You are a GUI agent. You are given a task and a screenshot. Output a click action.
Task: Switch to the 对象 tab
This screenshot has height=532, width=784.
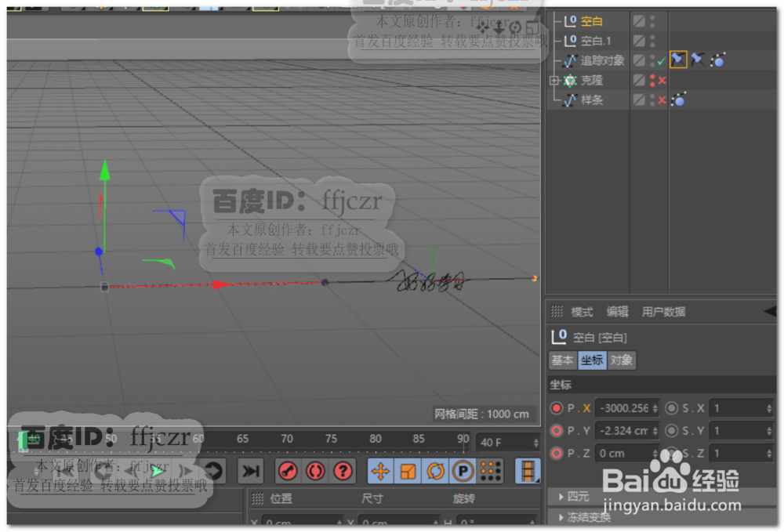pos(622,360)
